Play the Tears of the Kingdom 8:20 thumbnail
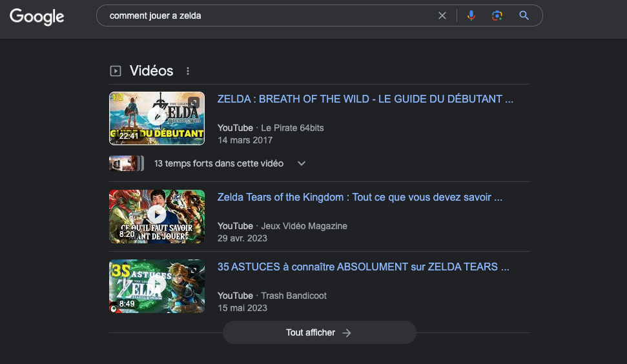Viewport: 627px width, 364px height. click(157, 216)
